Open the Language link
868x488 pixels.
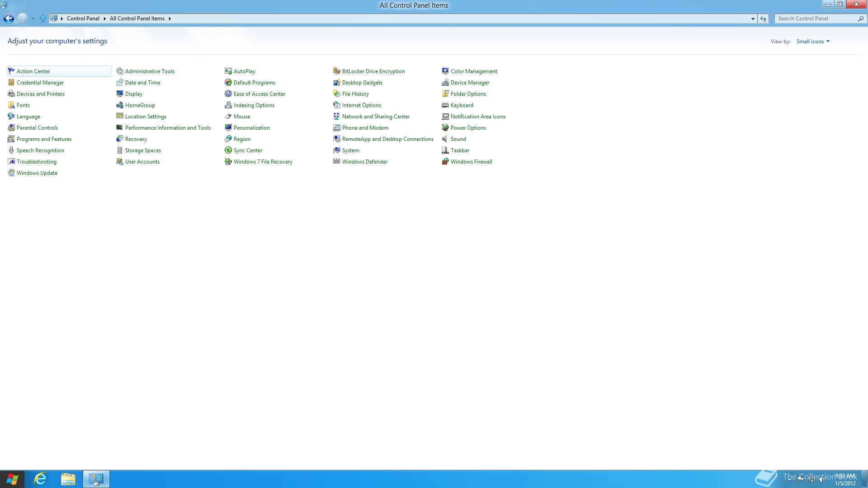tap(28, 117)
